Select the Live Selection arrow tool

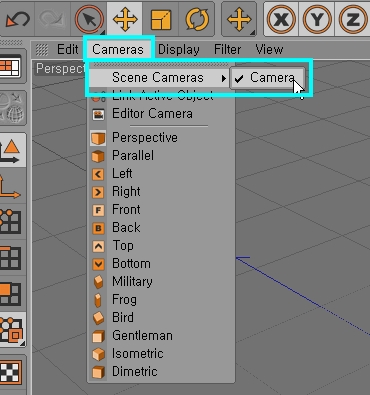click(89, 19)
